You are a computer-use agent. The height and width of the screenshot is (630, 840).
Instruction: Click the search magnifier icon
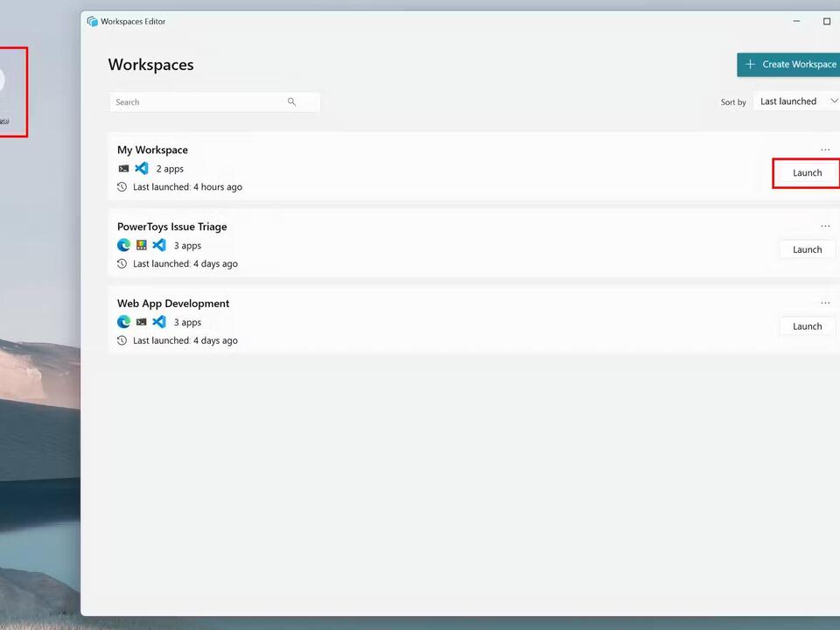pos(291,101)
